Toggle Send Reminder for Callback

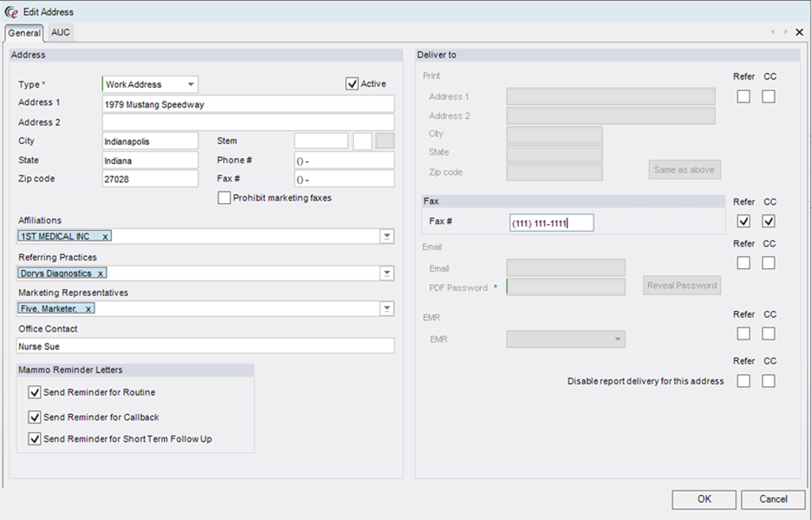35,418
